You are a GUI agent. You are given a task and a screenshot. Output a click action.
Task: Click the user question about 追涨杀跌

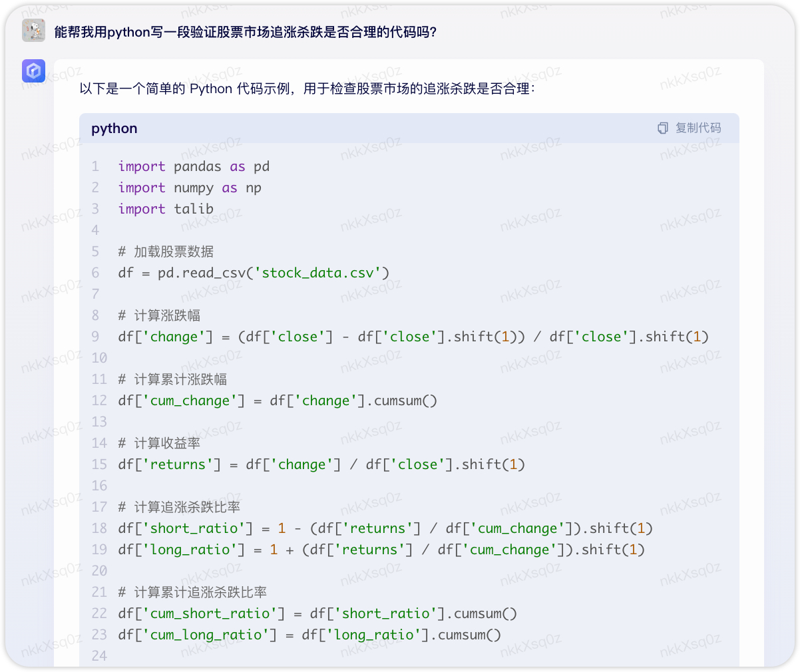(x=245, y=32)
